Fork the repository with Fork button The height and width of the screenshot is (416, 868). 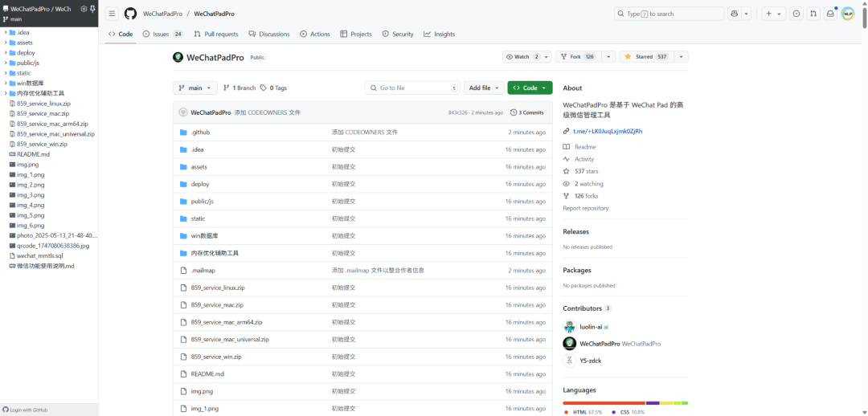578,57
